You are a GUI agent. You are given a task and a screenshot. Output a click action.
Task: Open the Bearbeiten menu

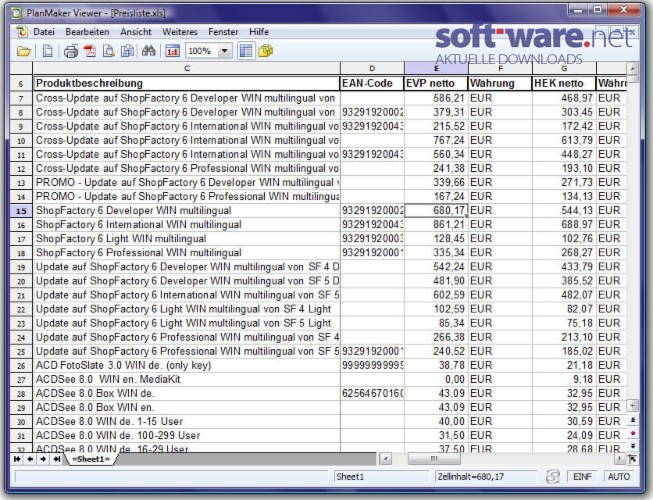pyautogui.click(x=87, y=32)
